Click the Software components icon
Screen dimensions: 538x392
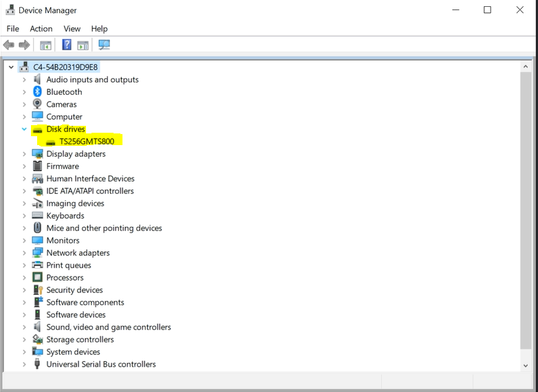(x=38, y=302)
